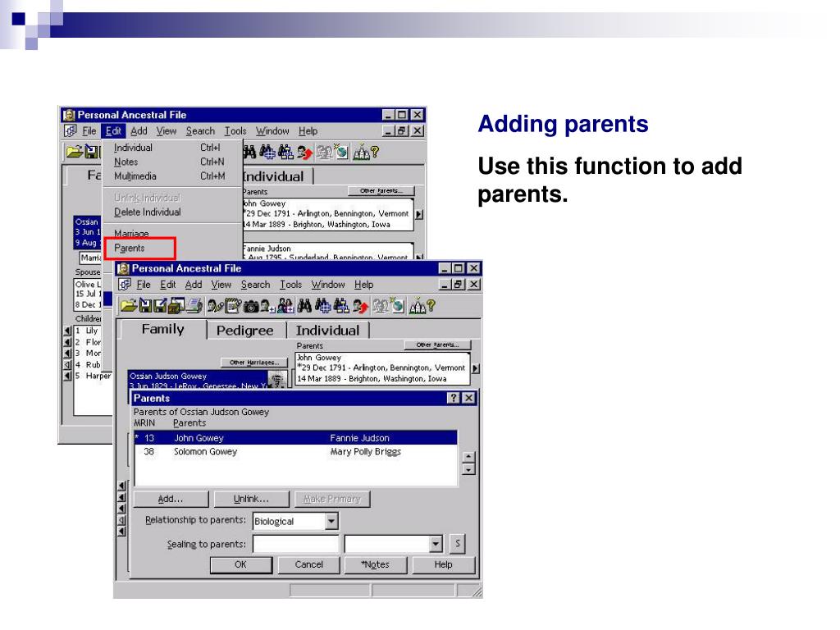840x630 pixels.
Task: Open the Tools menu in front window
Action: (291, 285)
